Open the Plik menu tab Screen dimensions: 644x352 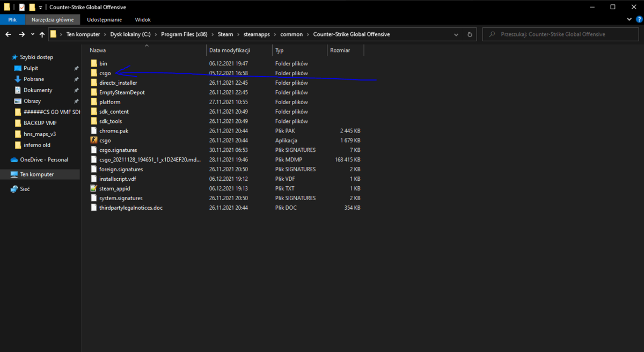[x=12, y=19]
